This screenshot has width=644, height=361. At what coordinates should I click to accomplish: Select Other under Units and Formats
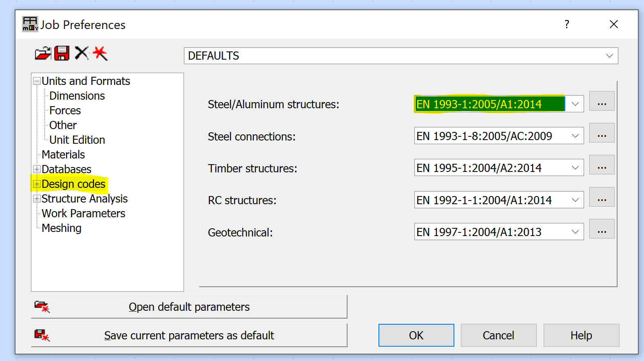pyautogui.click(x=63, y=125)
